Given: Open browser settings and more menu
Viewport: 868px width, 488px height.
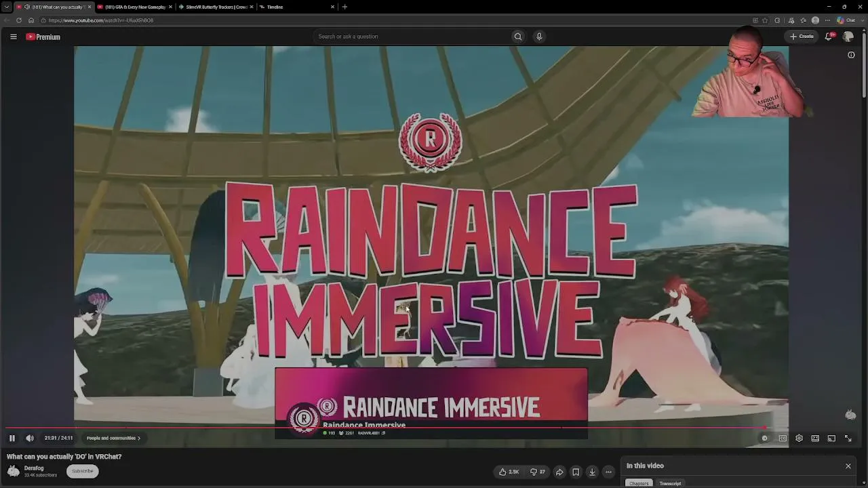Looking at the screenshot, I should pos(827,20).
